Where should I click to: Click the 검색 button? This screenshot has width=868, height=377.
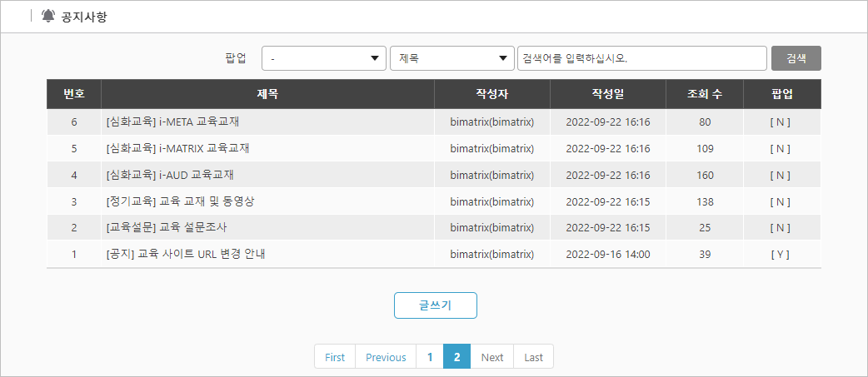[796, 58]
